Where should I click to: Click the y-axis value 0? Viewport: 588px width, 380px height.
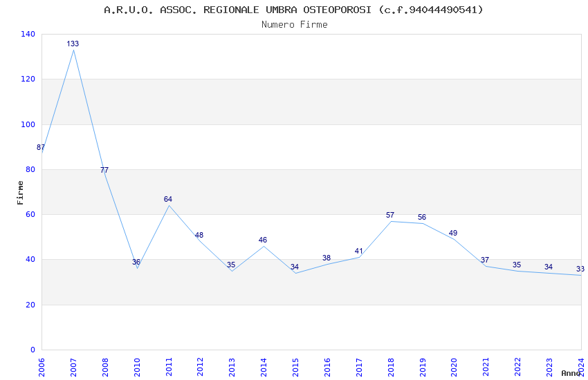click(33, 350)
